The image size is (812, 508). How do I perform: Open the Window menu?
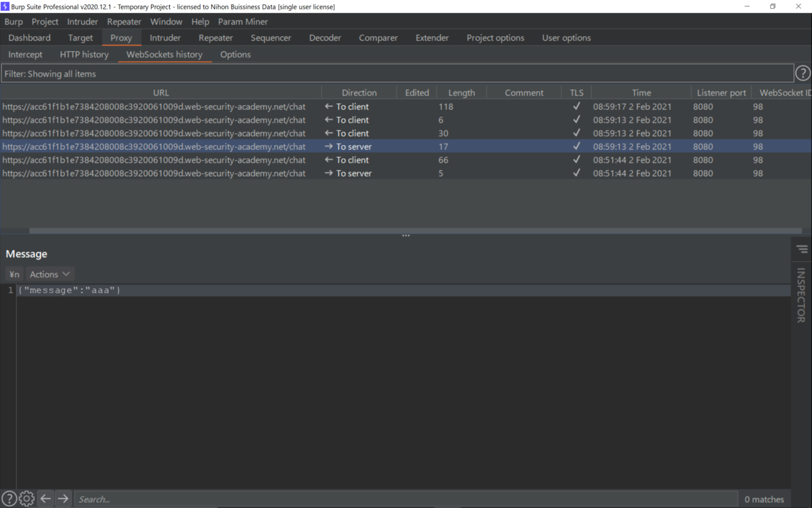click(x=166, y=22)
